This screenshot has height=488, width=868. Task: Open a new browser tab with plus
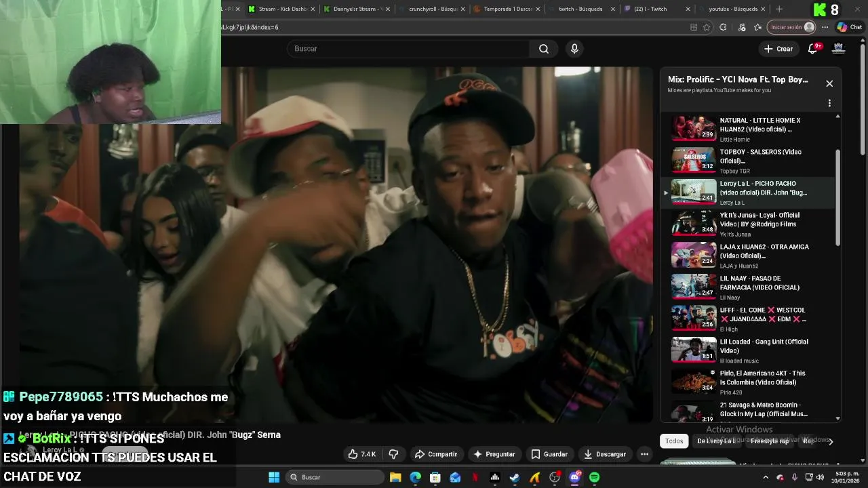pos(779,9)
